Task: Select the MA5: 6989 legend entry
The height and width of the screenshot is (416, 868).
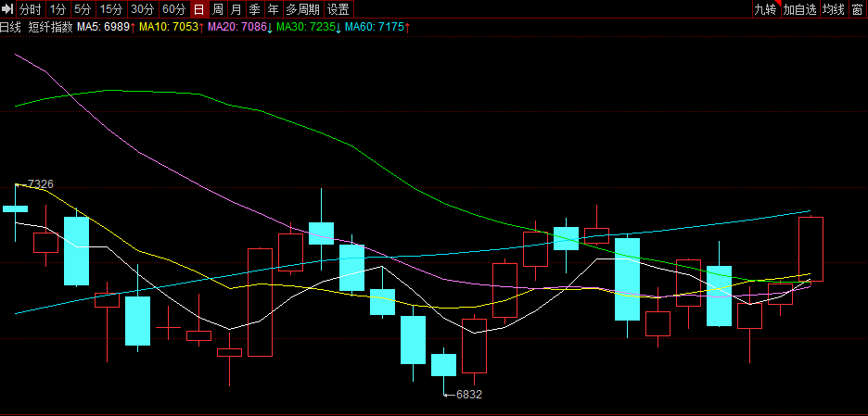Action: (x=107, y=27)
